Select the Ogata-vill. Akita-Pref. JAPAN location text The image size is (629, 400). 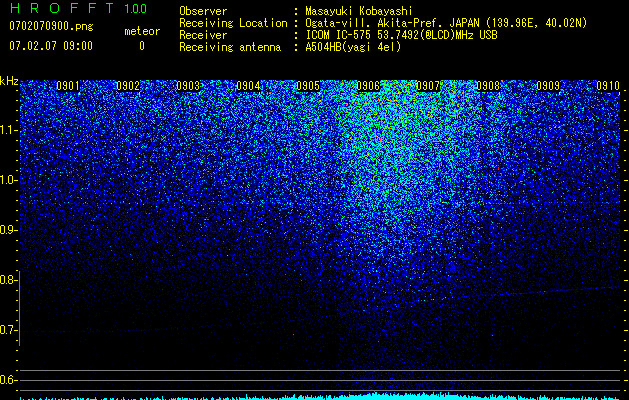point(446,23)
